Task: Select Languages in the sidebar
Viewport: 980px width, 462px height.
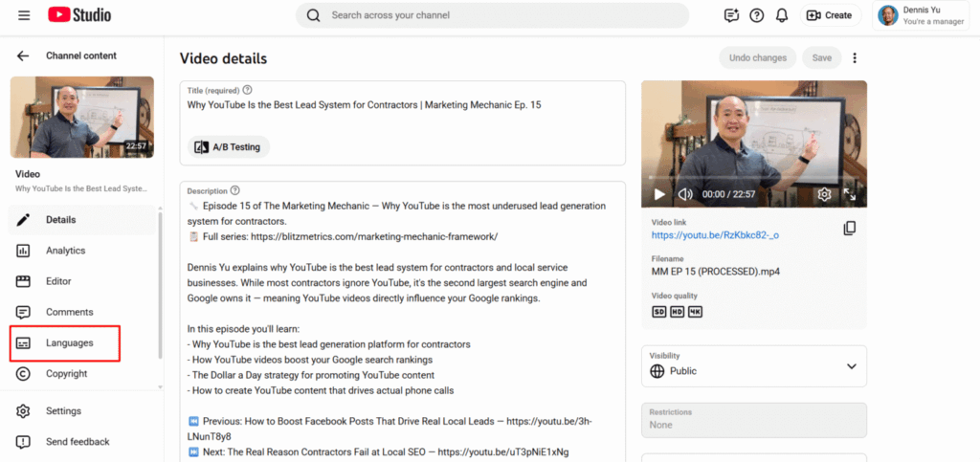Action: (x=69, y=342)
